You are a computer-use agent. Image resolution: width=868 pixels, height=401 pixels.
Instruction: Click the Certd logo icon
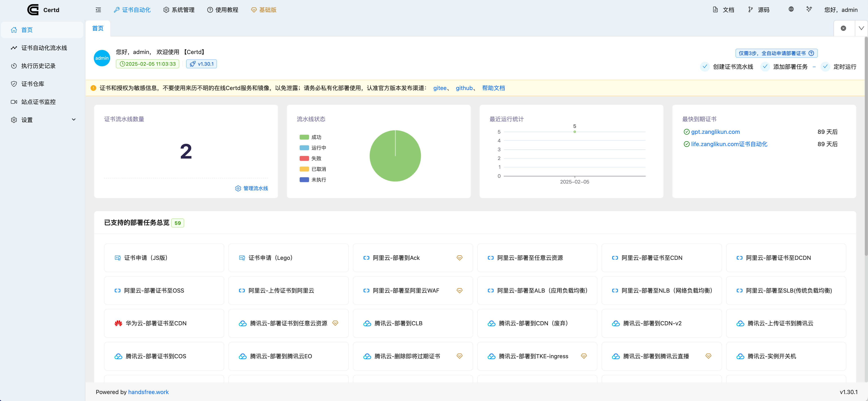click(33, 9)
